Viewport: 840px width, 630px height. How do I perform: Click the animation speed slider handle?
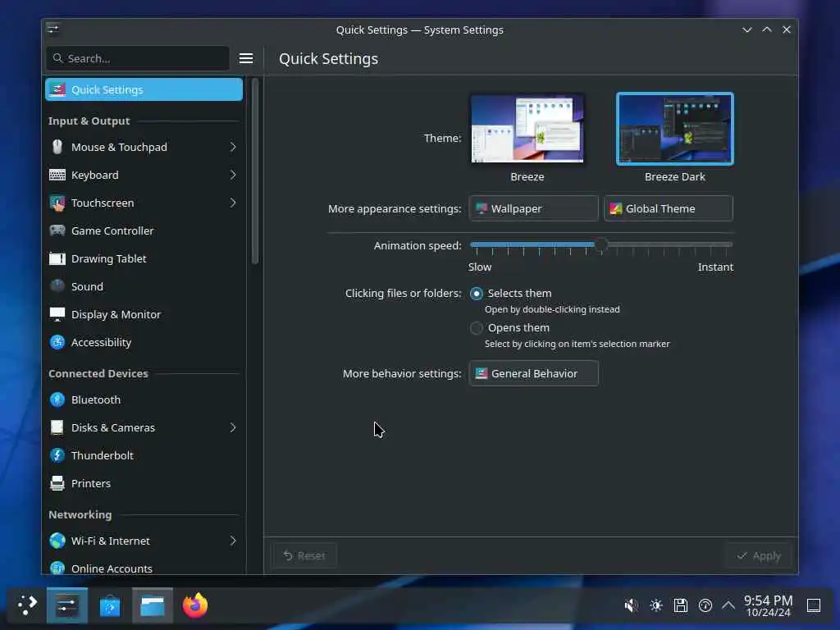(601, 244)
